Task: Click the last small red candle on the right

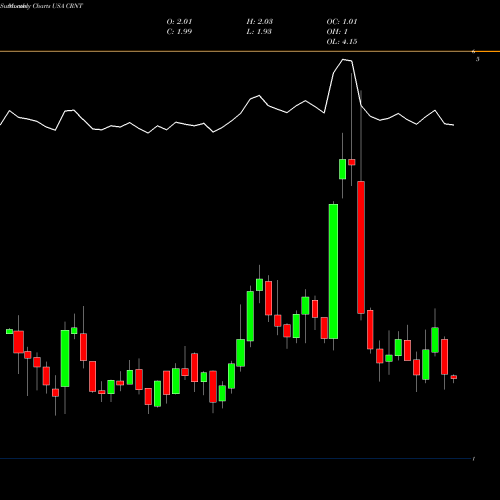Action: (454, 377)
